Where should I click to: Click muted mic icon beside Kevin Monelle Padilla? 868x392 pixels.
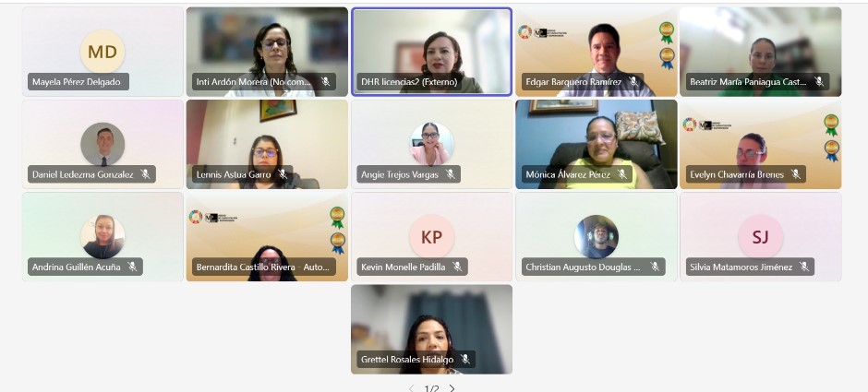pos(457,267)
